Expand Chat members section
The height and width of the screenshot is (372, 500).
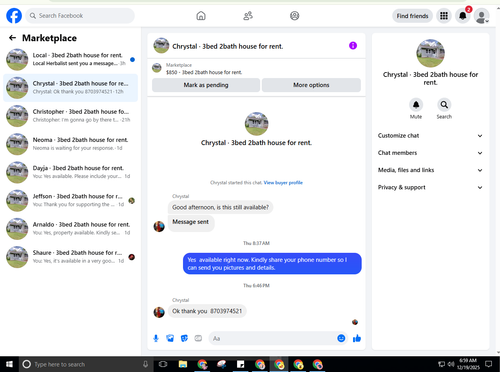[x=430, y=153]
